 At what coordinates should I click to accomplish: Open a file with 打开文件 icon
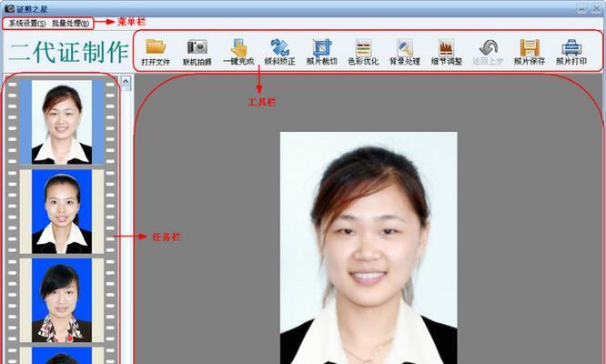coord(156,52)
